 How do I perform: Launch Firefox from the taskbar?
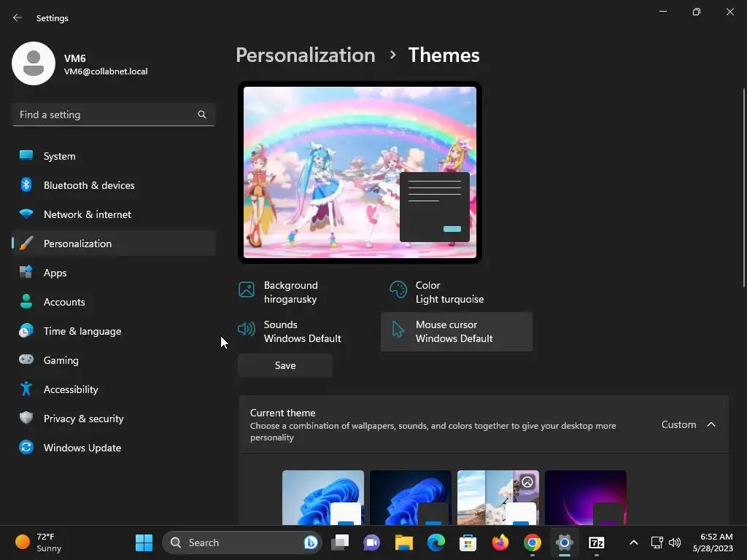tap(500, 542)
